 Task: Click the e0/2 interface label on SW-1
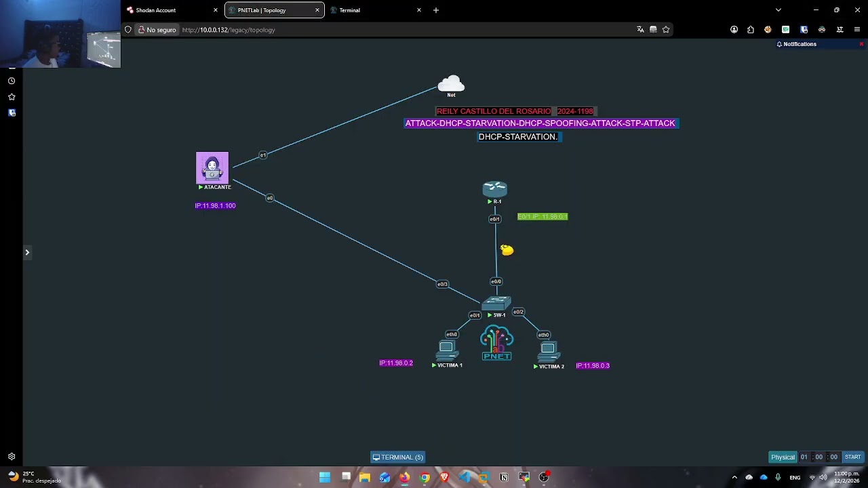click(518, 312)
